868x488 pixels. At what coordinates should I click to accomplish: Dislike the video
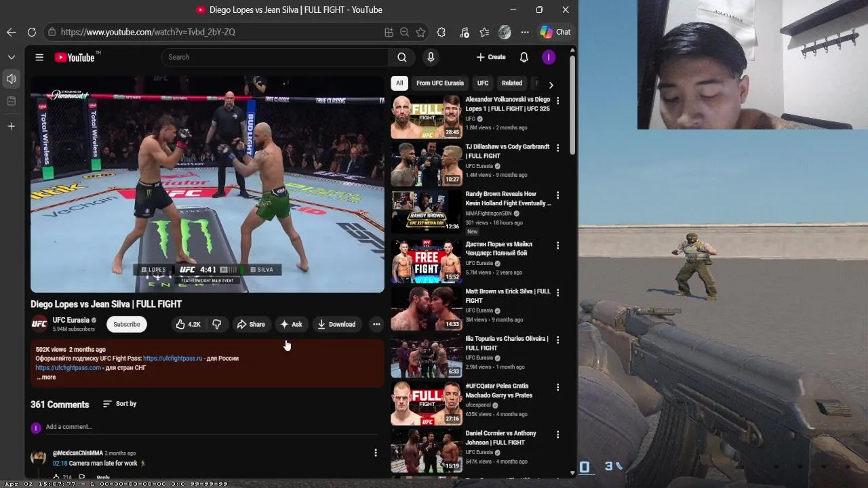217,324
